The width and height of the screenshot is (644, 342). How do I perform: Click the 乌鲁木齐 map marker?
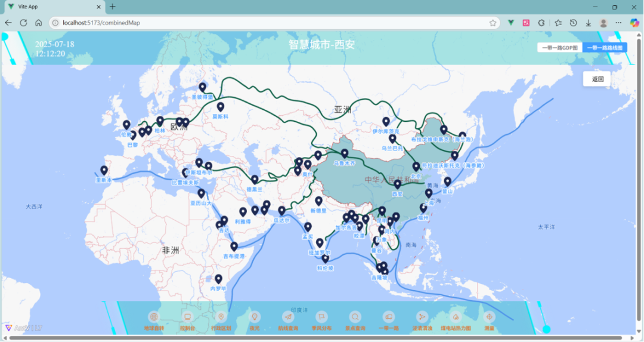click(345, 153)
